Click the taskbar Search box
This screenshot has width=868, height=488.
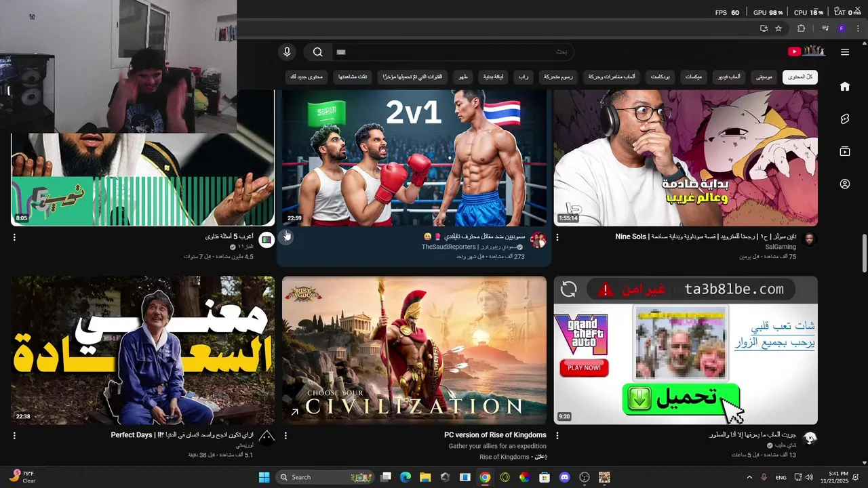(325, 477)
